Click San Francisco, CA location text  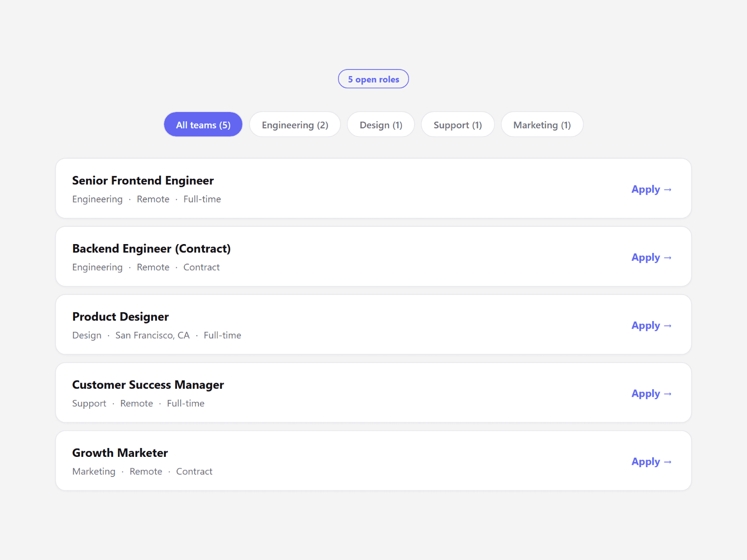tap(153, 335)
